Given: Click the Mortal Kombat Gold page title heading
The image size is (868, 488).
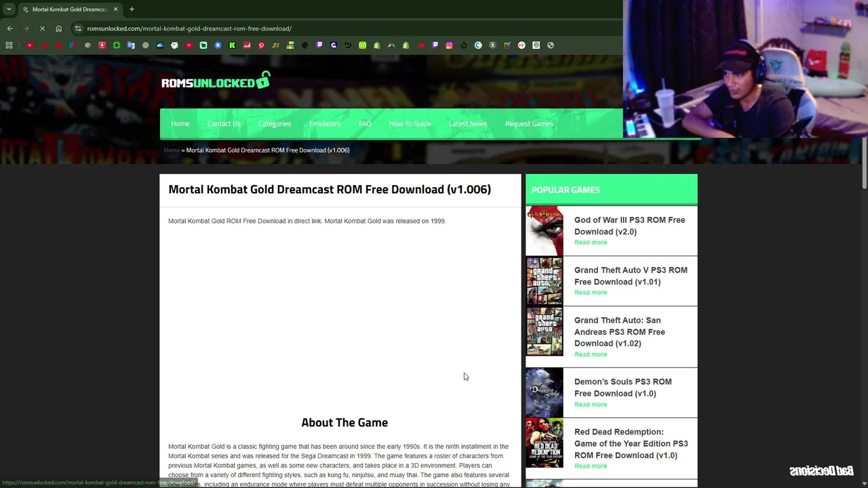Looking at the screenshot, I should point(330,189).
